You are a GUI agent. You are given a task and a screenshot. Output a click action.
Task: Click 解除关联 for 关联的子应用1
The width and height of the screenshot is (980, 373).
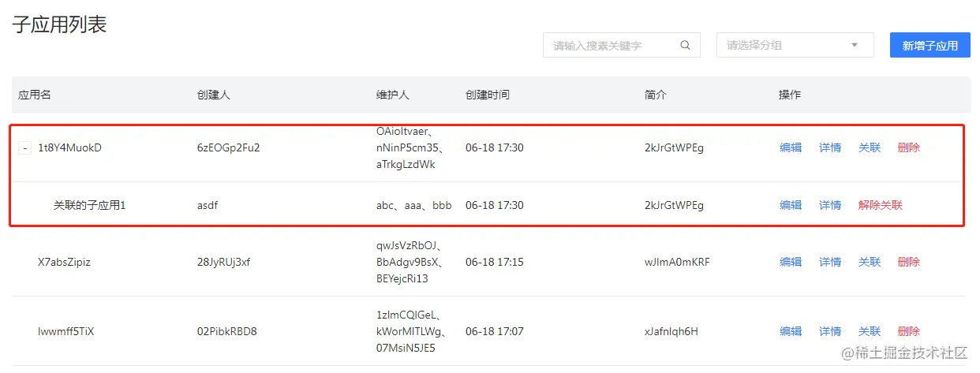click(x=881, y=205)
